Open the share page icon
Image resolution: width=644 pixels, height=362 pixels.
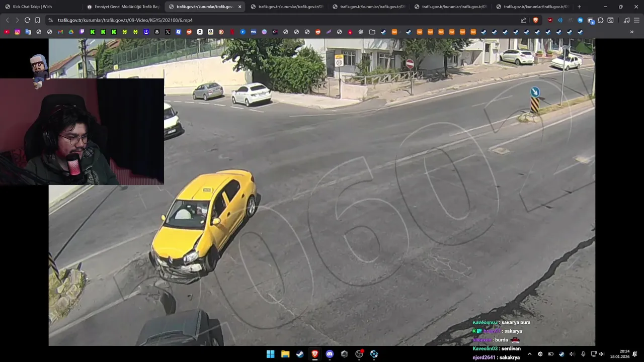[x=523, y=20]
